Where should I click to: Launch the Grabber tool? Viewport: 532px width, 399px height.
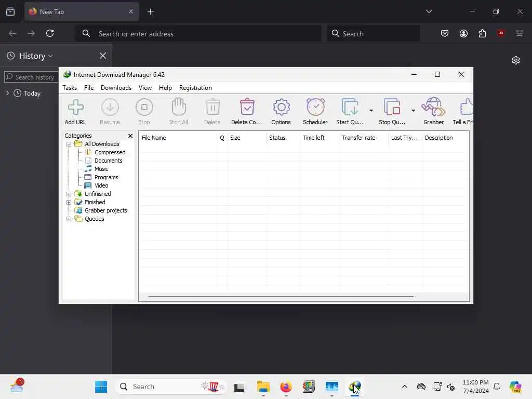(x=433, y=107)
